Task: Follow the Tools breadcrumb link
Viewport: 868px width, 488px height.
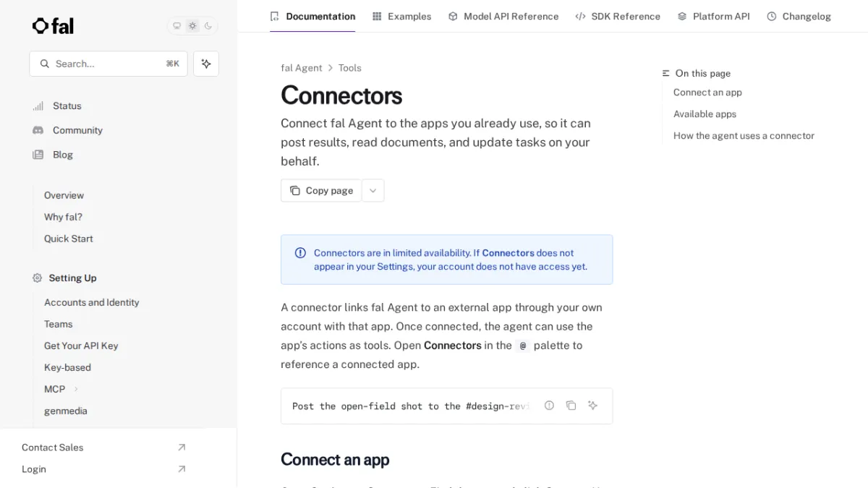Action: tap(350, 68)
